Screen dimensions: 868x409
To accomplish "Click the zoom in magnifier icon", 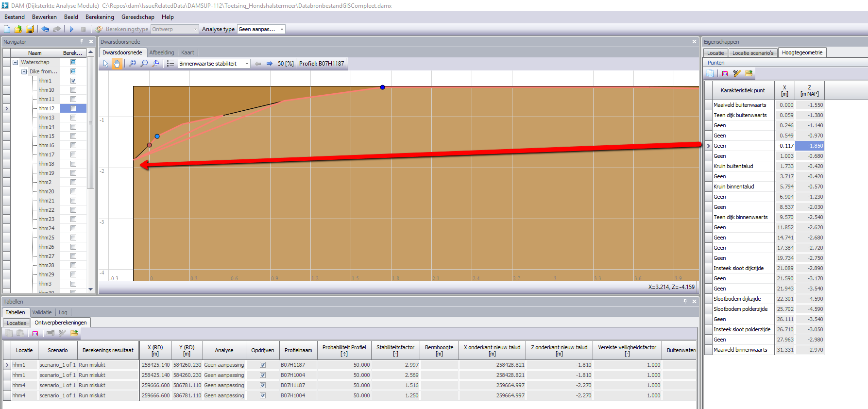I will coord(132,64).
